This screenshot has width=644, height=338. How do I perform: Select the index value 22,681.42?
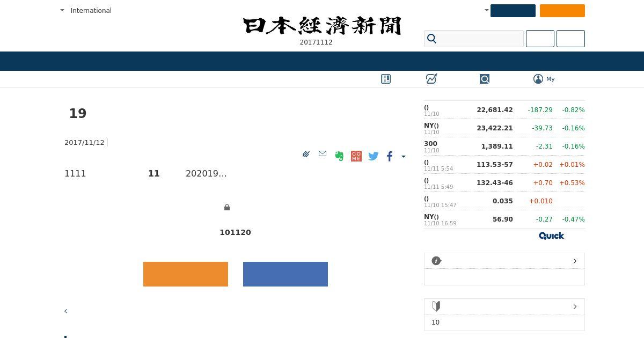pyautogui.click(x=495, y=109)
